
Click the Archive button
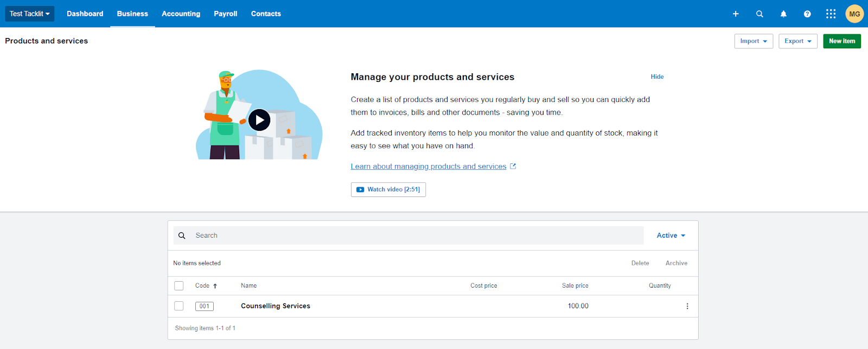(x=676, y=263)
